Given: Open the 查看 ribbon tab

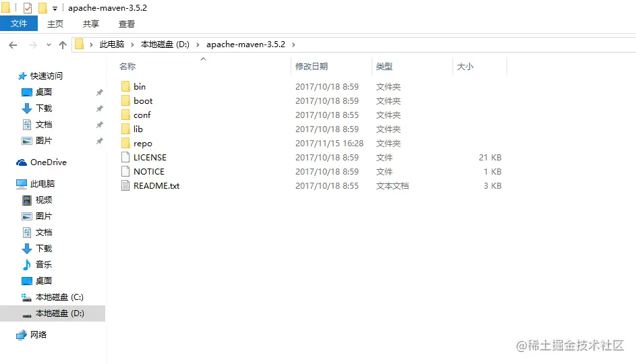Looking at the screenshot, I should click(127, 24).
